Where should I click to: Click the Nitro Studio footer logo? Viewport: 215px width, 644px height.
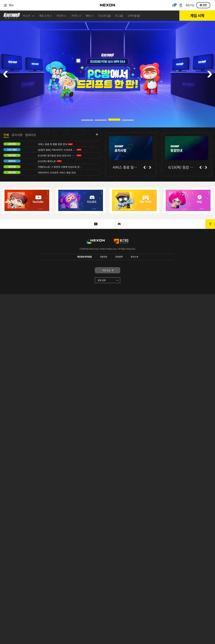(x=121, y=241)
